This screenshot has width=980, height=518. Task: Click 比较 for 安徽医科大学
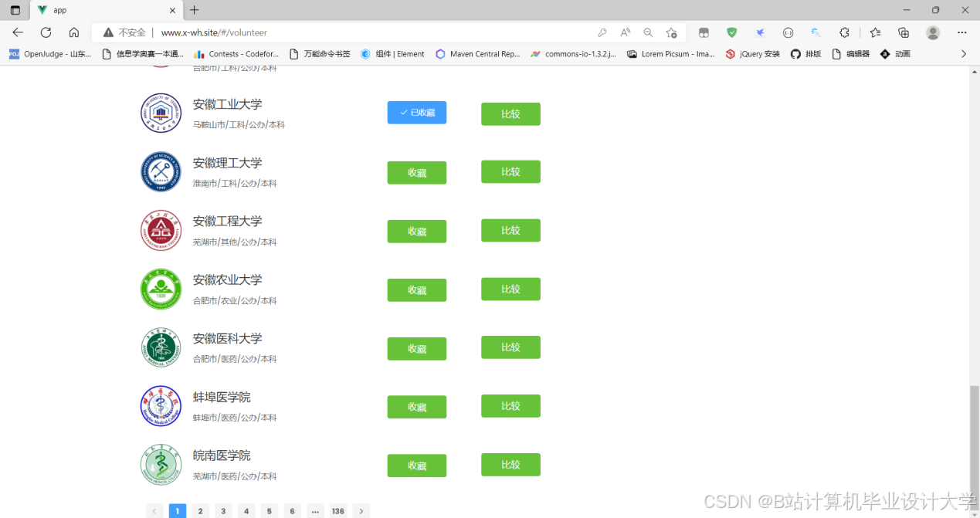pyautogui.click(x=510, y=347)
